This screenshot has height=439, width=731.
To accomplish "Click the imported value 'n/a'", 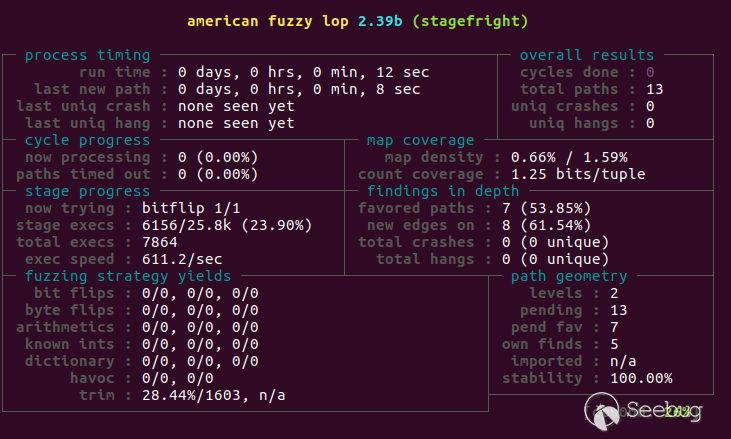I will (623, 361).
